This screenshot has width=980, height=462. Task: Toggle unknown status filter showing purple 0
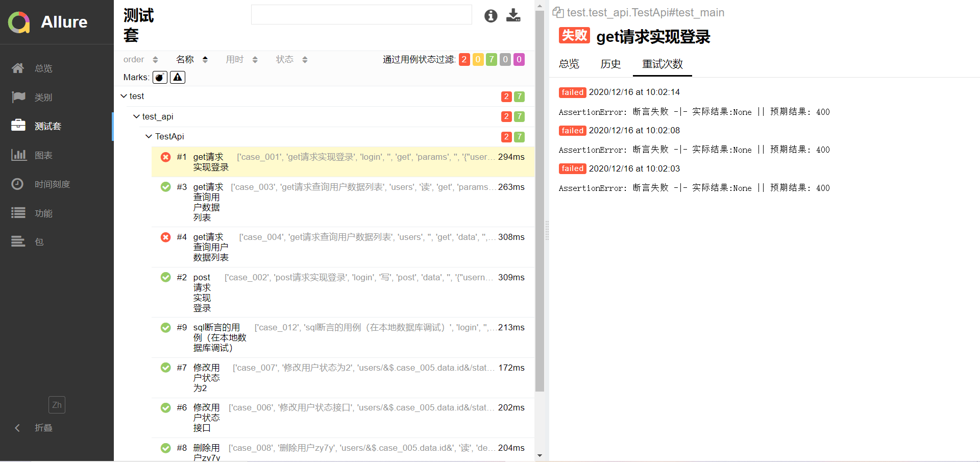[519, 59]
